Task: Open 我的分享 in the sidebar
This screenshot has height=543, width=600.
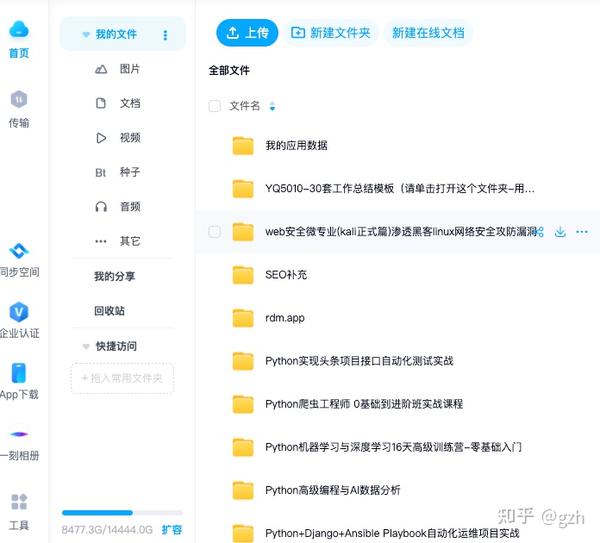Action: (x=115, y=276)
